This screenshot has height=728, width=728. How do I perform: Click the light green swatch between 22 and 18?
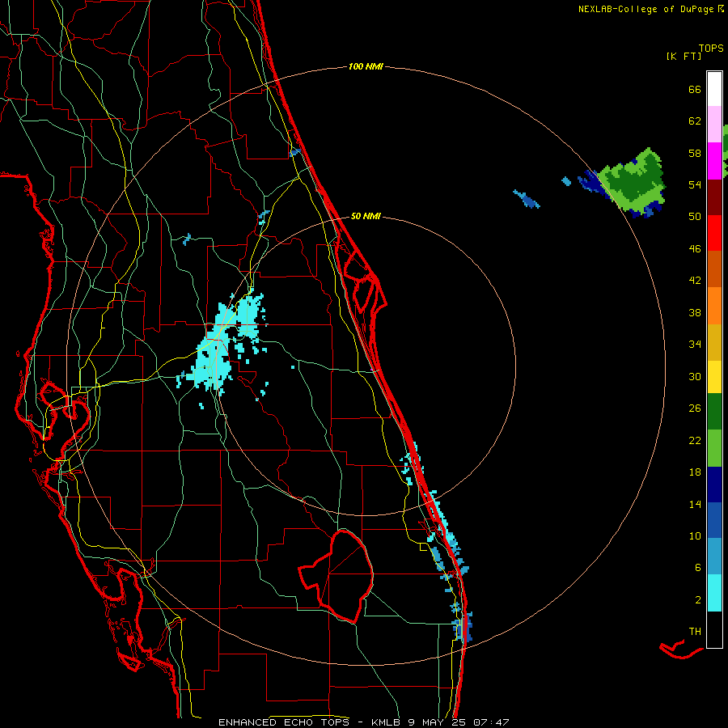tap(714, 448)
